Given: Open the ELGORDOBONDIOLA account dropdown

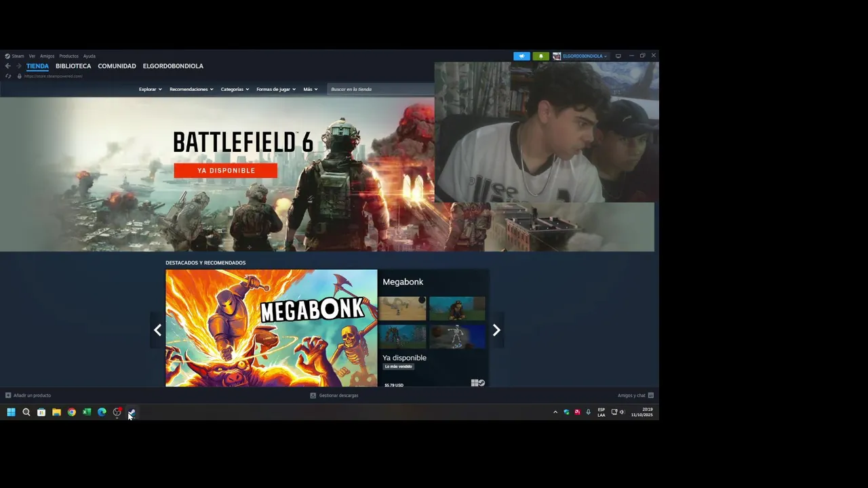Looking at the screenshot, I should (585, 56).
